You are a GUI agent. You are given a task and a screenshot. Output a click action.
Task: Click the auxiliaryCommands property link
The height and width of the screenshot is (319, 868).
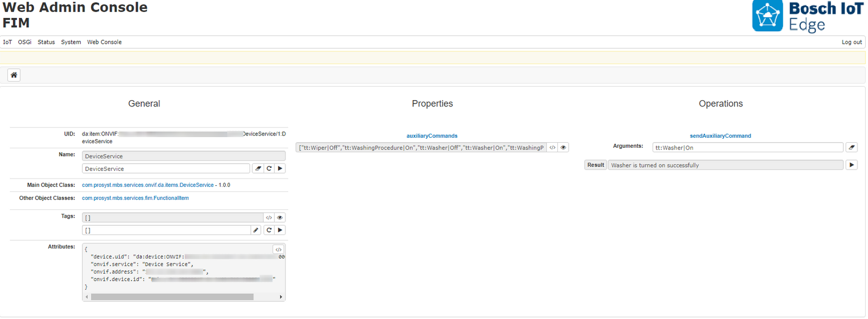432,136
